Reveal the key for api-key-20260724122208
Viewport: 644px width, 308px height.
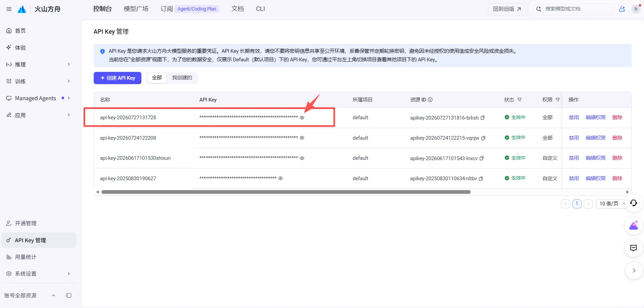tap(302, 138)
